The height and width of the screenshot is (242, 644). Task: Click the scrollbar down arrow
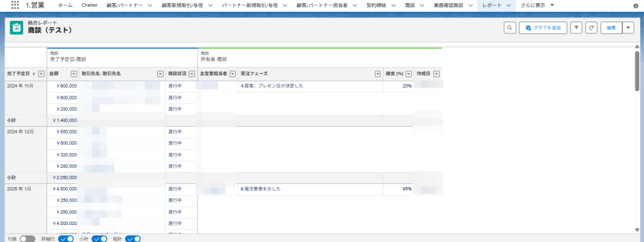637,229
